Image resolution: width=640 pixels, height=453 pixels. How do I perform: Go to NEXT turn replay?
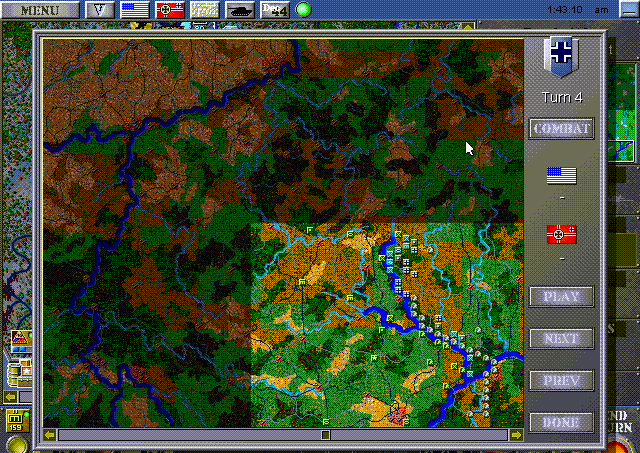pyautogui.click(x=562, y=339)
